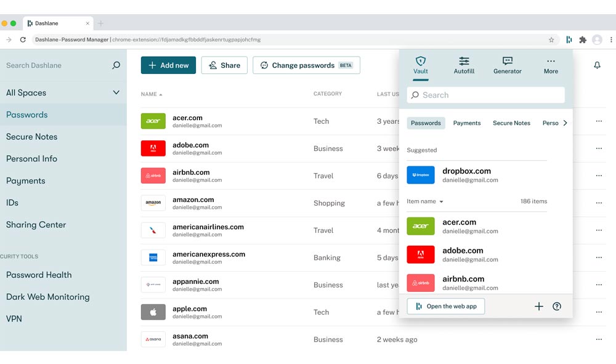616x364 pixels.
Task: Open more options for airbnb.com row
Action: click(599, 176)
